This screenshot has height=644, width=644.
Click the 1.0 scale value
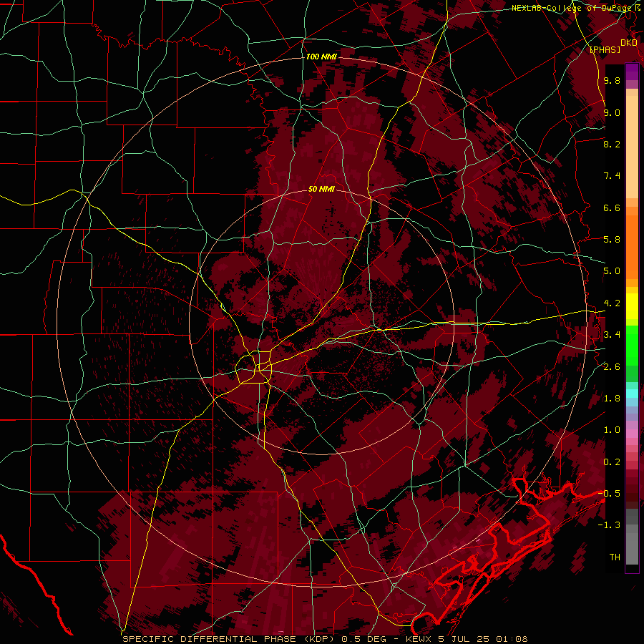(612, 430)
